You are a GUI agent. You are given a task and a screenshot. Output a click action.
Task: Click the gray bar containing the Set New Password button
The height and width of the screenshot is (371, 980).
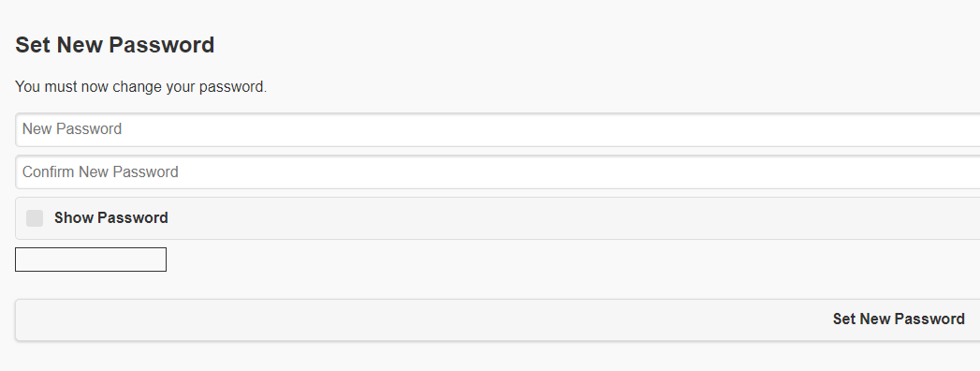[498, 319]
